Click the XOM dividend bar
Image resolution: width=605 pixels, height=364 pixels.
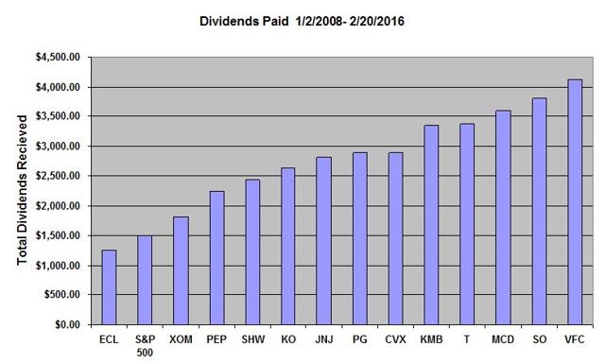(181, 270)
